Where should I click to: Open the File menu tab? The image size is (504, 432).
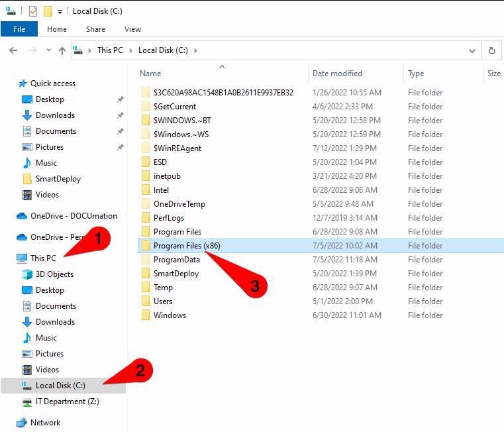tap(19, 29)
